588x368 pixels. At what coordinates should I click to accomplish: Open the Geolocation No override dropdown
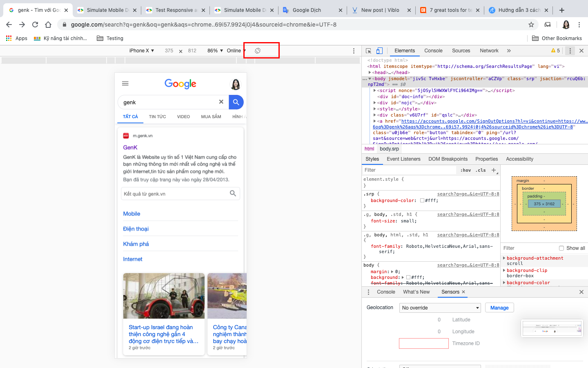(440, 308)
